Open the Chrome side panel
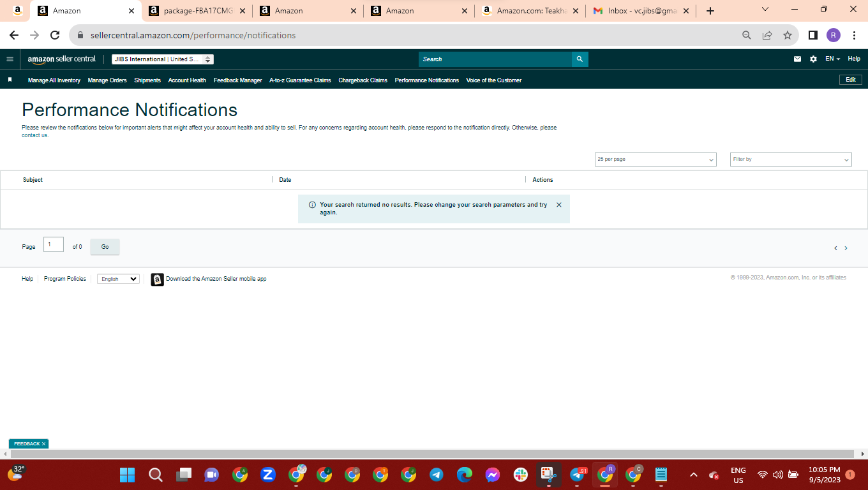The width and height of the screenshot is (868, 490). [x=813, y=35]
